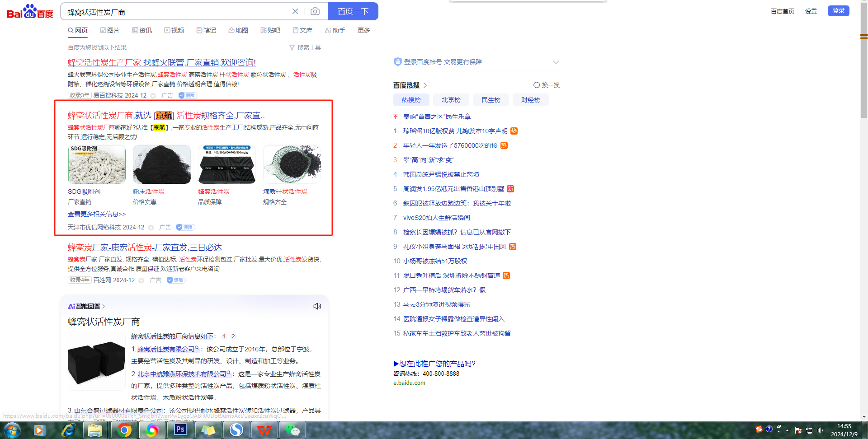Click the 百度一下 search button
The width and height of the screenshot is (868, 439).
[353, 11]
